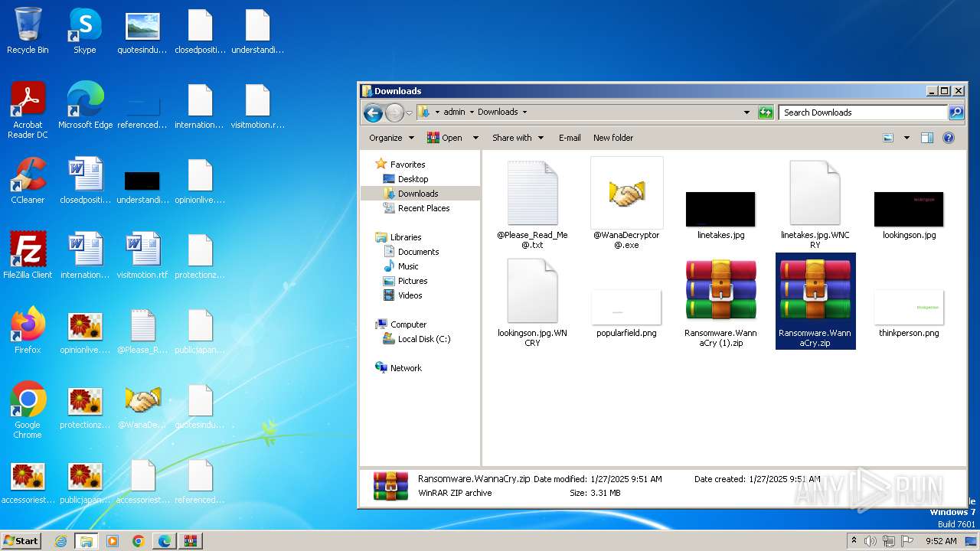Open the recent pages dropdown arrow
Image resolution: width=980 pixels, height=551 pixels.
click(x=409, y=113)
